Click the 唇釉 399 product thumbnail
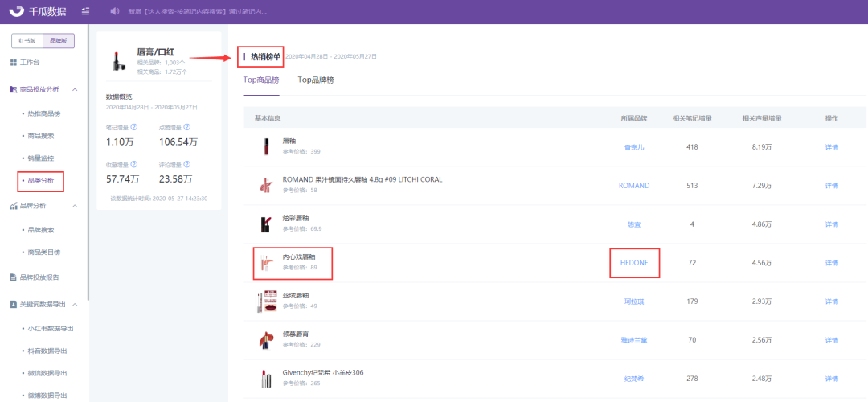The height and width of the screenshot is (402, 868). 265,146
